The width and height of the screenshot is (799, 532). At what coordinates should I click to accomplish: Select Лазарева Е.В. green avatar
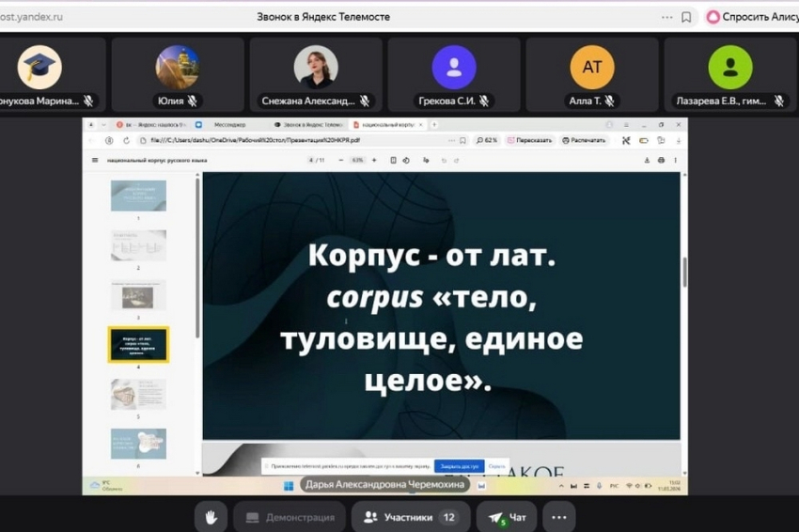point(730,67)
